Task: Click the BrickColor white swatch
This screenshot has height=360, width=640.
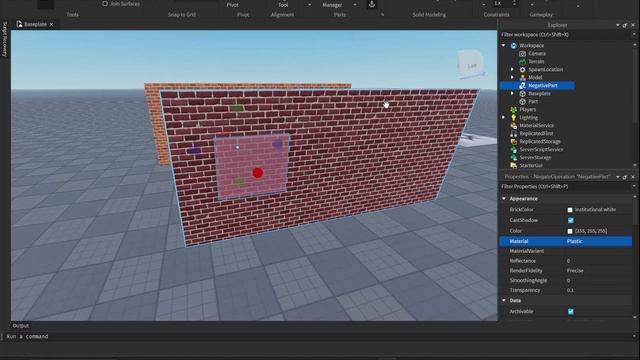Action: (x=570, y=210)
